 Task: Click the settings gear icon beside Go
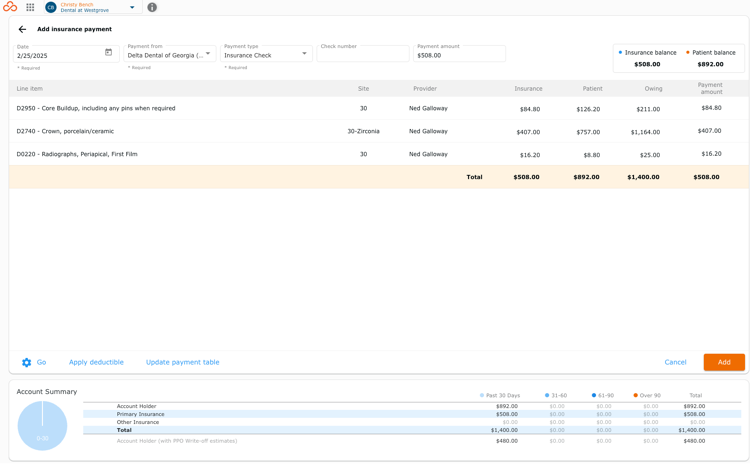pyautogui.click(x=26, y=363)
